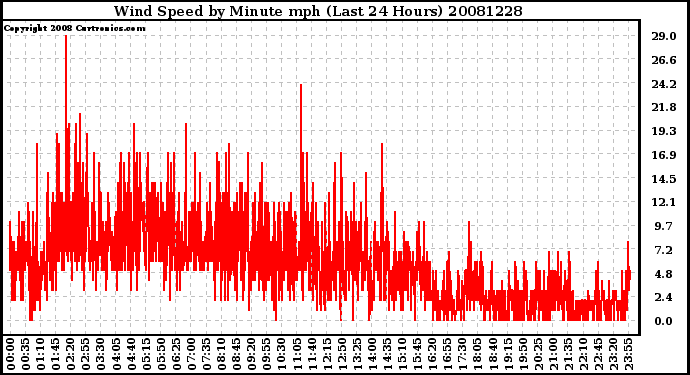
Task: Click the 'Copyright 2008 Cartronics.com' text
Action: [74, 28]
